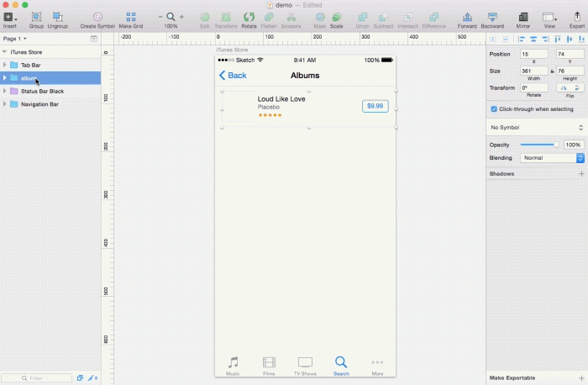Select the More tab in mockup
Image resolution: width=588 pixels, height=385 pixels.
[x=377, y=367]
